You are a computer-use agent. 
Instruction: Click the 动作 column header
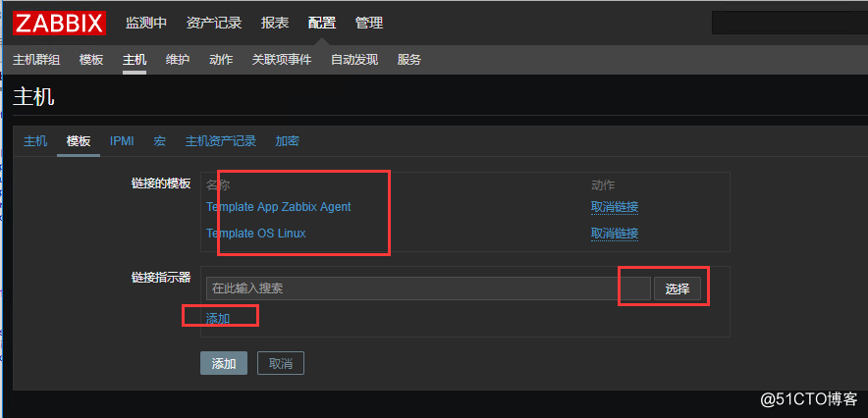[x=603, y=184]
